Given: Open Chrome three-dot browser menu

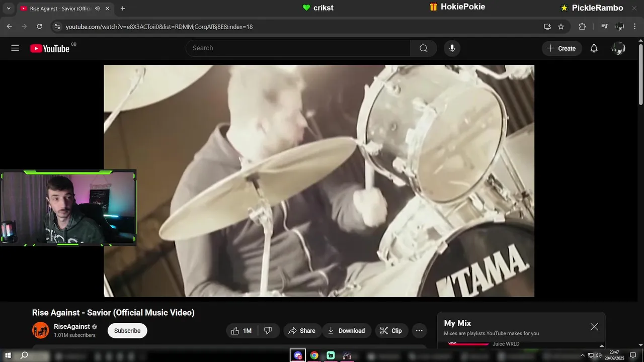Looking at the screenshot, I should [635, 26].
